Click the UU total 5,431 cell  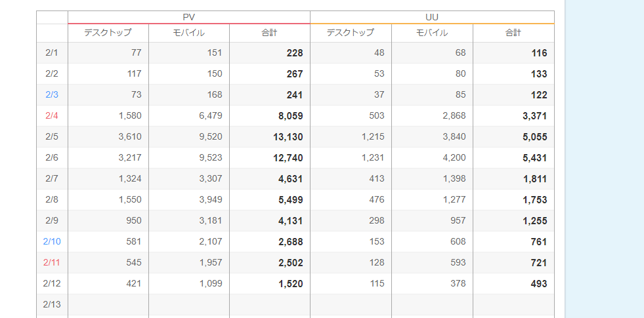(513, 157)
